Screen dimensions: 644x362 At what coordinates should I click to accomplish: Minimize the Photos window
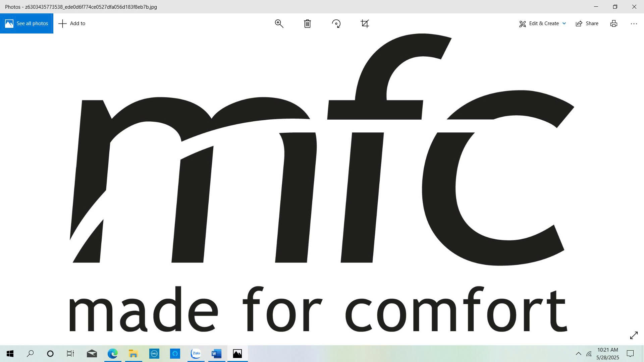pyautogui.click(x=596, y=7)
